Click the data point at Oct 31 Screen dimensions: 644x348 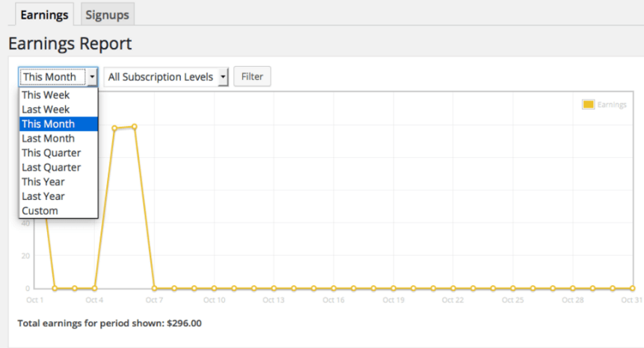(x=633, y=288)
